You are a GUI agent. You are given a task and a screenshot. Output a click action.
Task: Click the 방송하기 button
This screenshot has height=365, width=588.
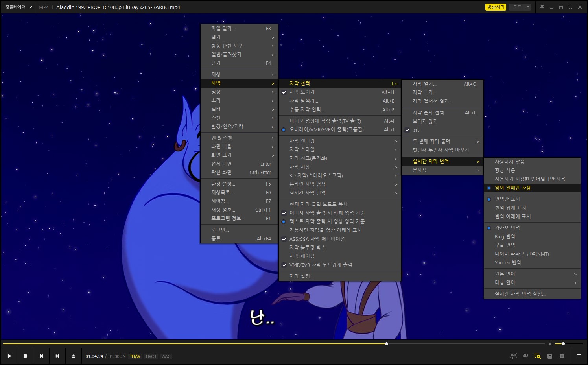point(496,7)
